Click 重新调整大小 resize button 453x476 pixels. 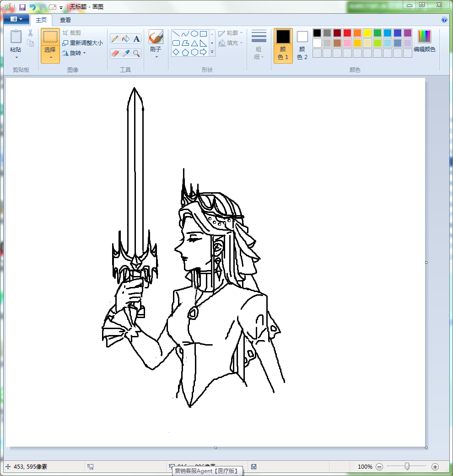[x=82, y=43]
